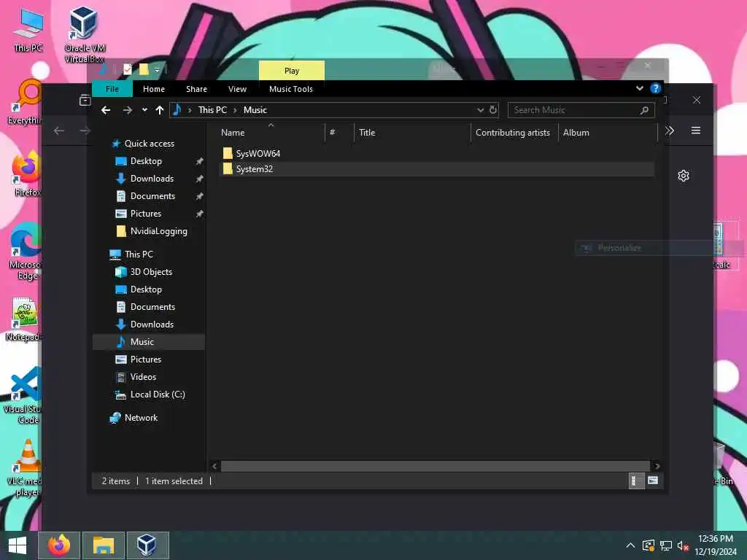Open the View ribbon tab
Image resolution: width=747 pixels, height=560 pixels.
coord(237,89)
